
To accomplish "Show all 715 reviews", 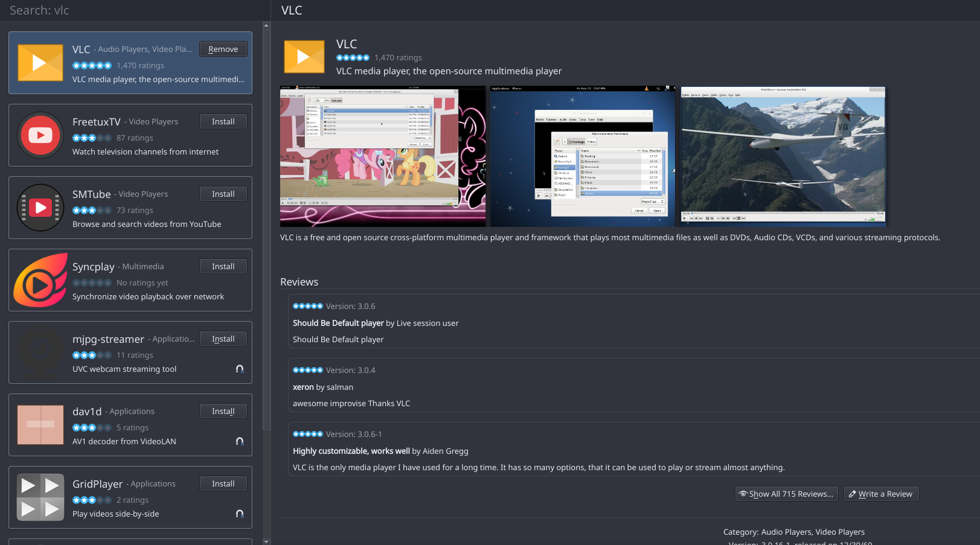I will pos(786,494).
